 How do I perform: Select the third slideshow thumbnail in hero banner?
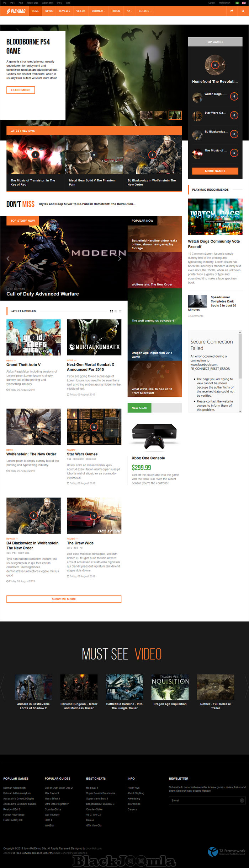[175, 115]
